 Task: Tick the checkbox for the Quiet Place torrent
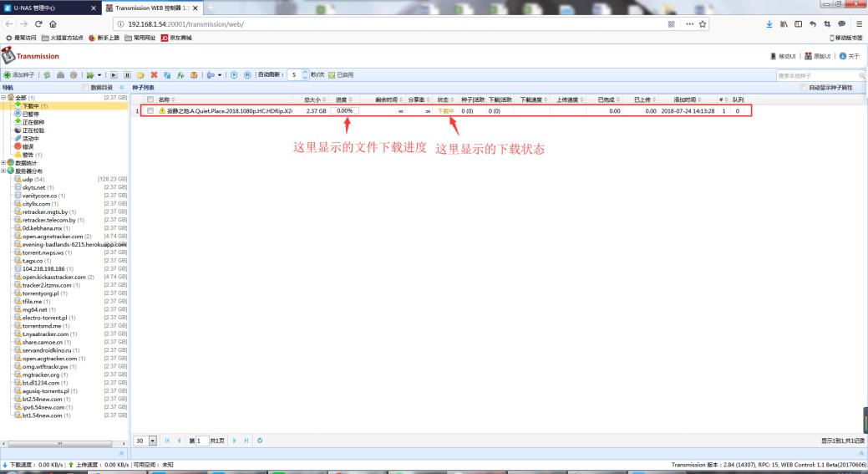coord(150,110)
